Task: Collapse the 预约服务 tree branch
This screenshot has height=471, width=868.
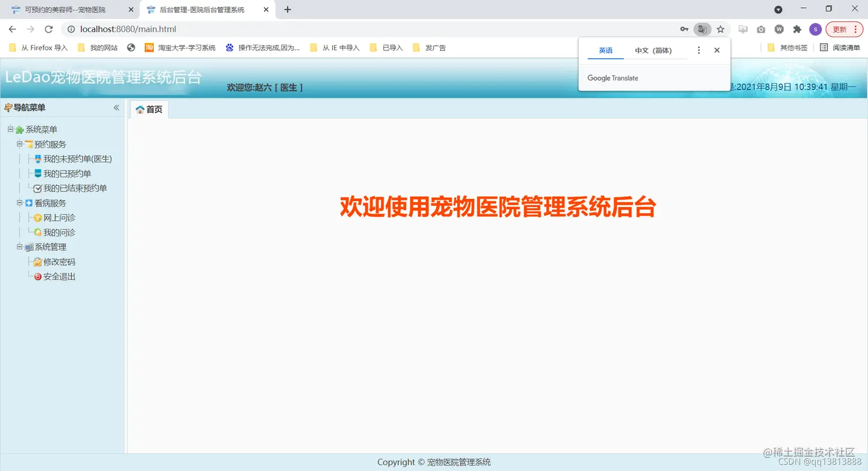Action: coord(19,144)
